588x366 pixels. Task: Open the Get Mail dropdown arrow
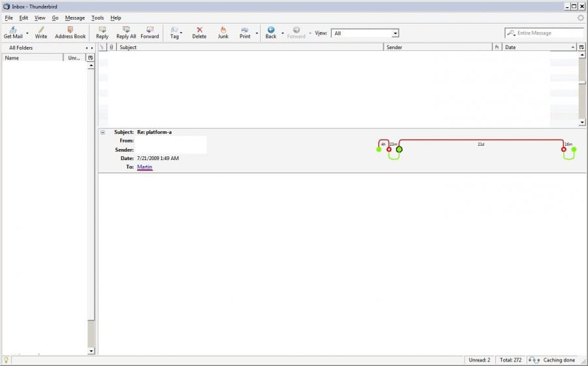coord(27,33)
